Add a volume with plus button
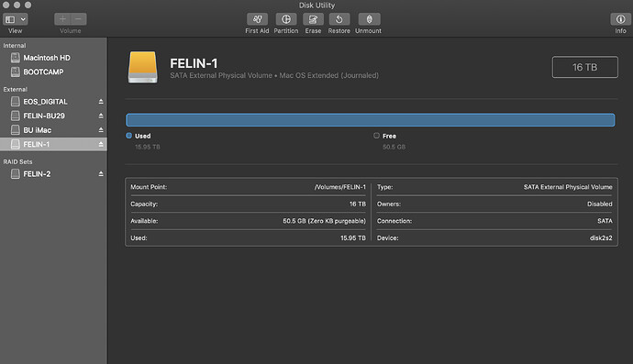Screen dimensions: 633x364 (62, 19)
